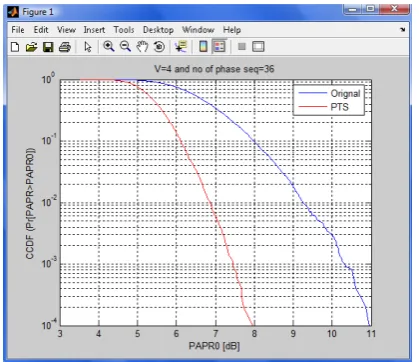The width and height of the screenshot is (419, 362).
Task: Click the red line sample in legend
Action: [312, 107]
